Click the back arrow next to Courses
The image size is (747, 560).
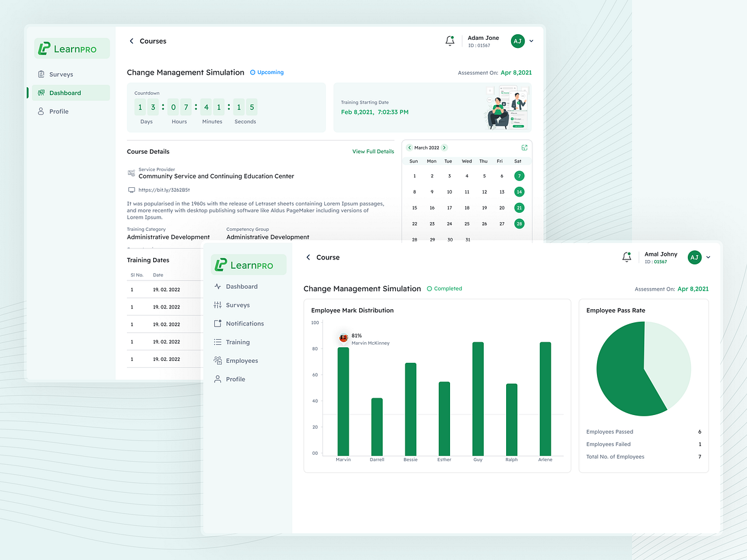tap(131, 40)
